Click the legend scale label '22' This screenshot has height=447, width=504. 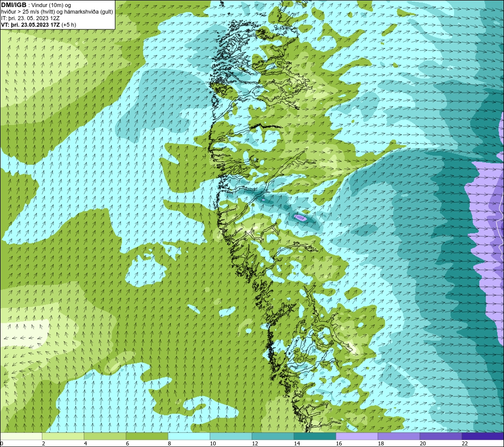click(465, 444)
